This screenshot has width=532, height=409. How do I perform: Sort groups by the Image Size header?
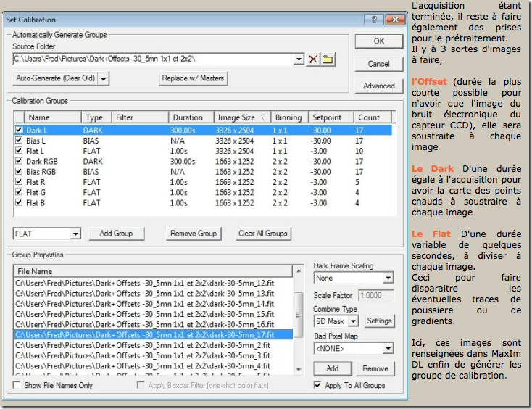pos(242,117)
